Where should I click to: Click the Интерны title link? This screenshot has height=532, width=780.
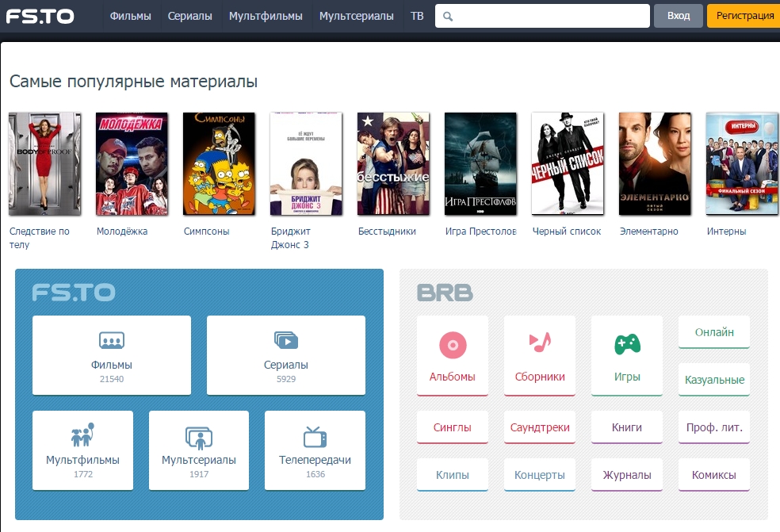pyautogui.click(x=726, y=232)
